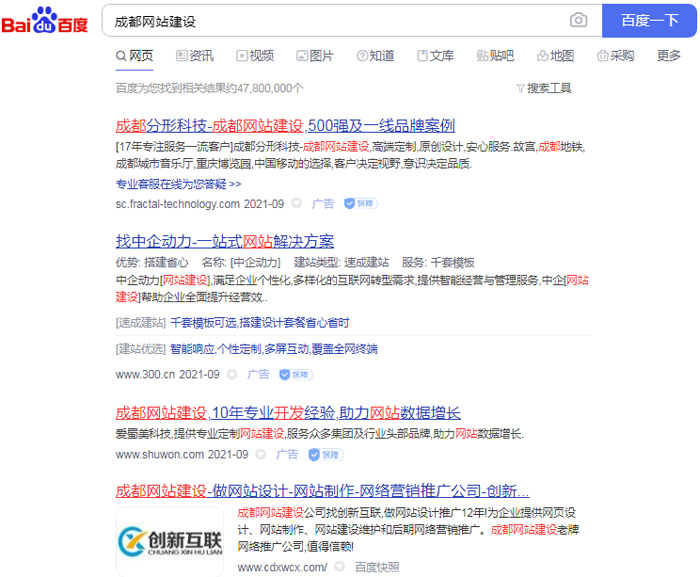The height and width of the screenshot is (577, 700).
Task: Click 保障 shield badge on www.300.cn result
Action: (296, 375)
